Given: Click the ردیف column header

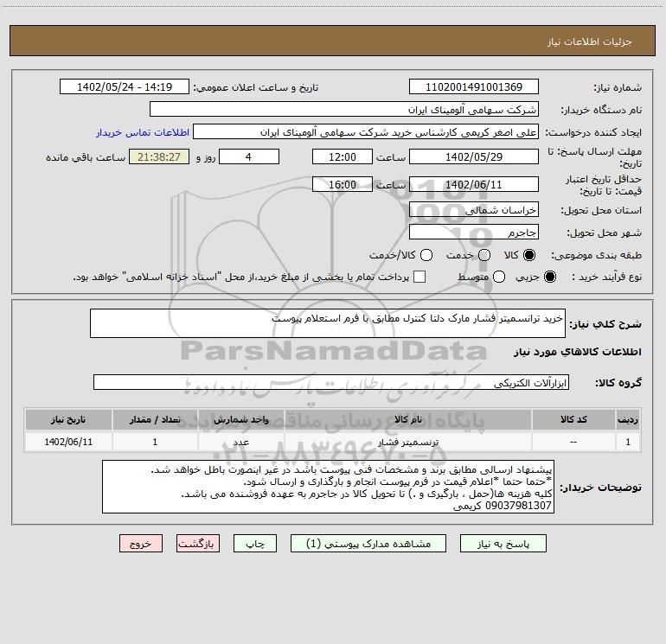Looking at the screenshot, I should [628, 419].
